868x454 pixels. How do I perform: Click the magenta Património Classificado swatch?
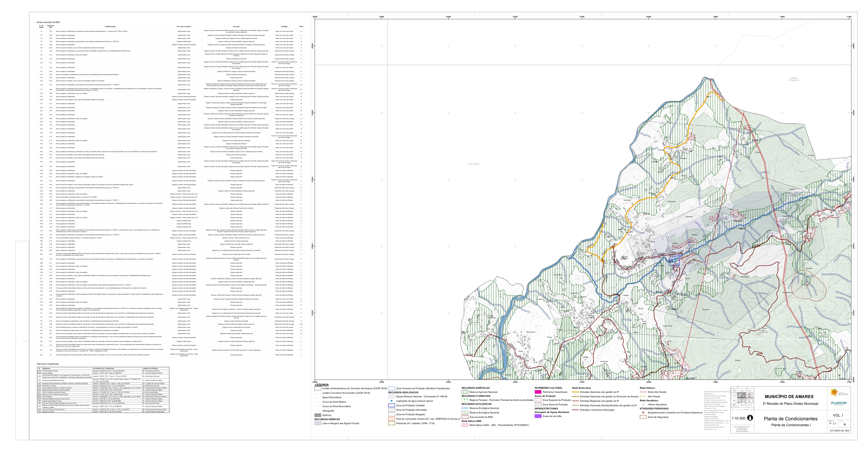point(538,392)
